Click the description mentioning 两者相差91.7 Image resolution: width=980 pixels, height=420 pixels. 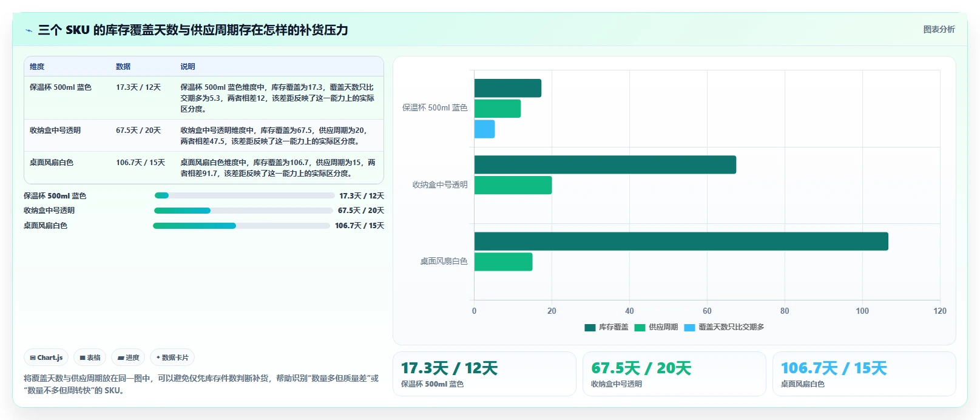pyautogui.click(x=278, y=168)
